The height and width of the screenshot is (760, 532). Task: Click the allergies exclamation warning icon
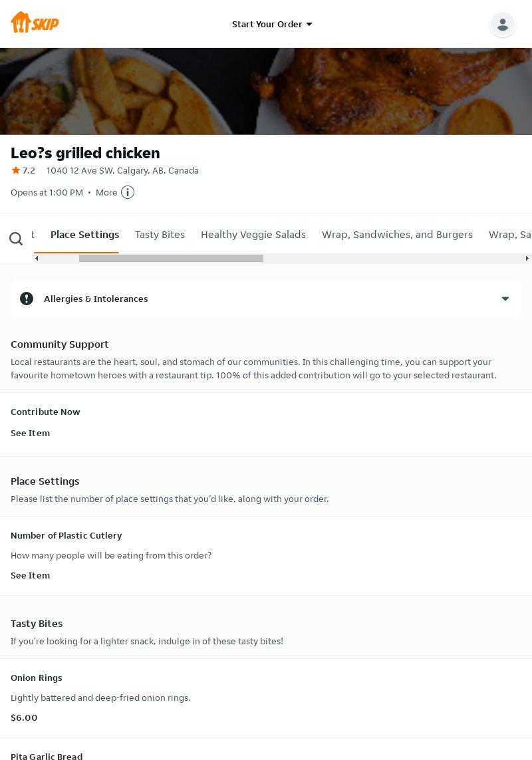(27, 299)
